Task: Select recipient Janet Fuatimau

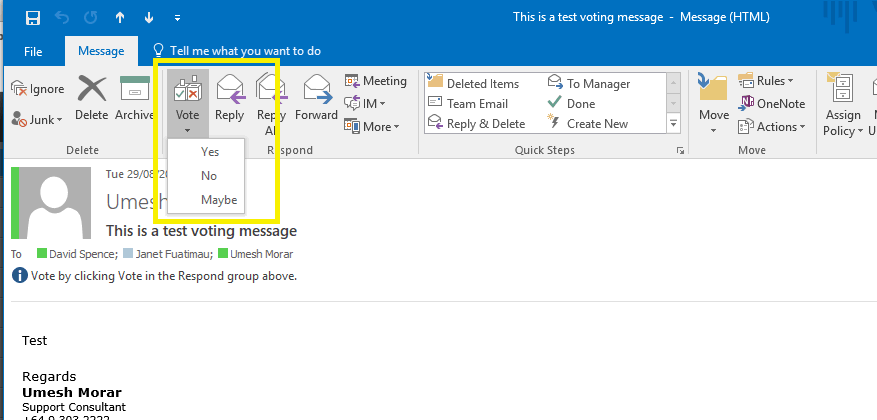Action: click(x=167, y=254)
